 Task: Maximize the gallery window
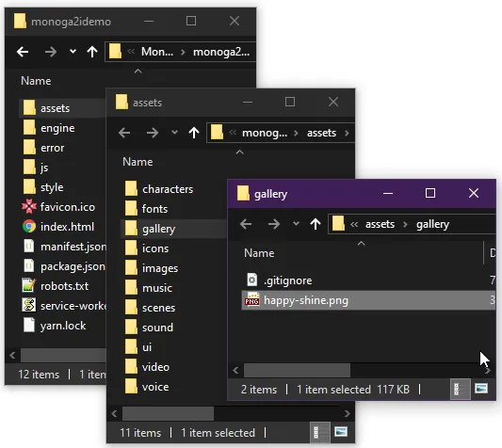(430, 193)
